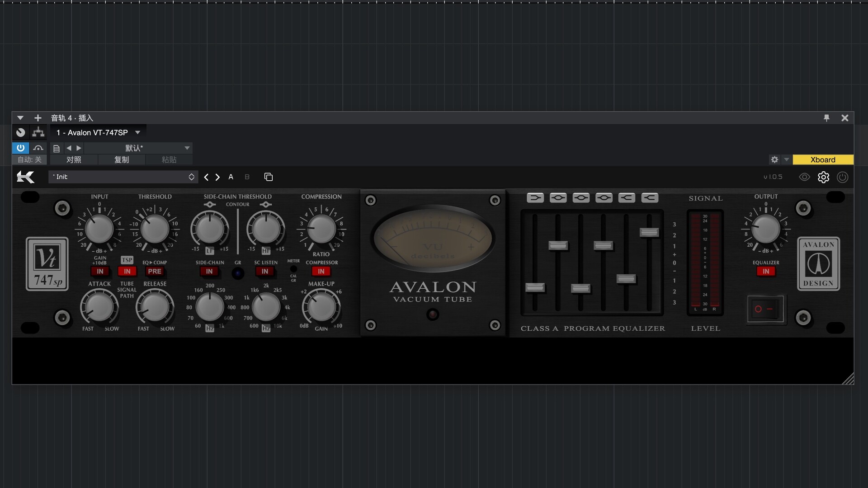Open the channel editor knob icon
Viewport: 868px width, 488px height.
pos(21,132)
